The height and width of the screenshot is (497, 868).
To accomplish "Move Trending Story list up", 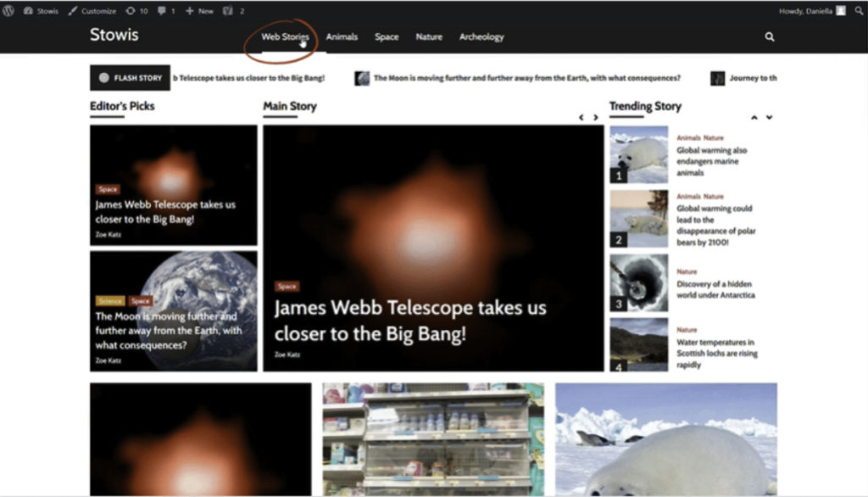I will click(x=754, y=117).
